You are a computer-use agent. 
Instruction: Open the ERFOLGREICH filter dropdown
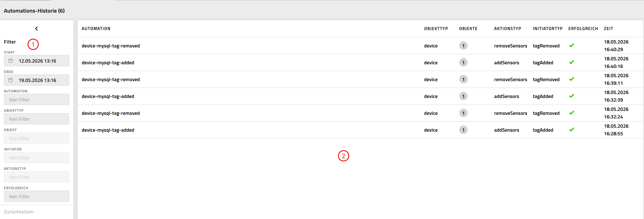point(36,196)
